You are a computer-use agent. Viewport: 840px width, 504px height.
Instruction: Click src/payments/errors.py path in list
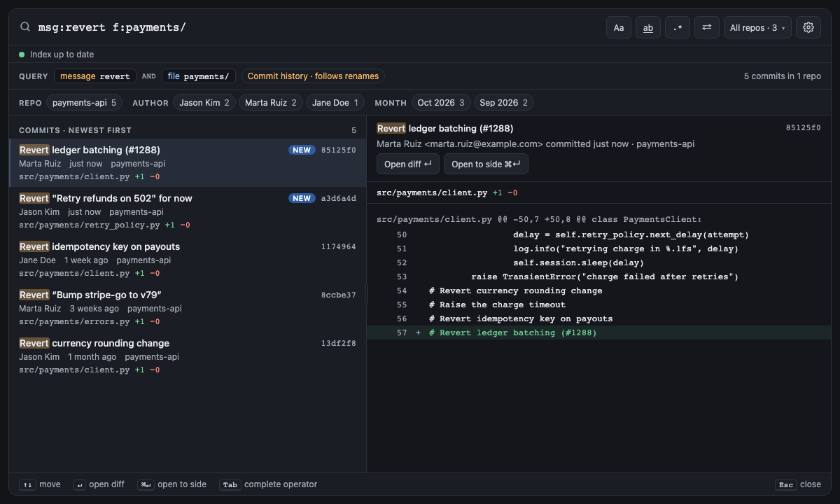tap(74, 321)
